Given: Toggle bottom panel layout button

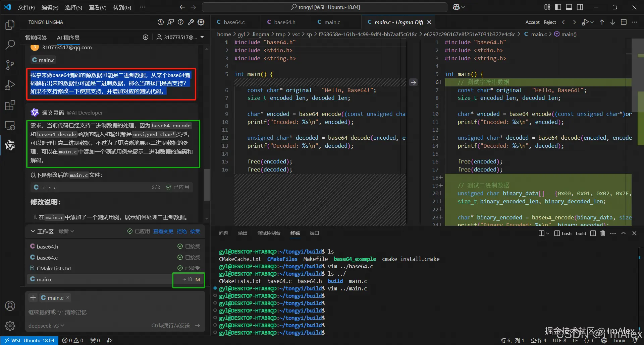Looking at the screenshot, I should (569, 7).
